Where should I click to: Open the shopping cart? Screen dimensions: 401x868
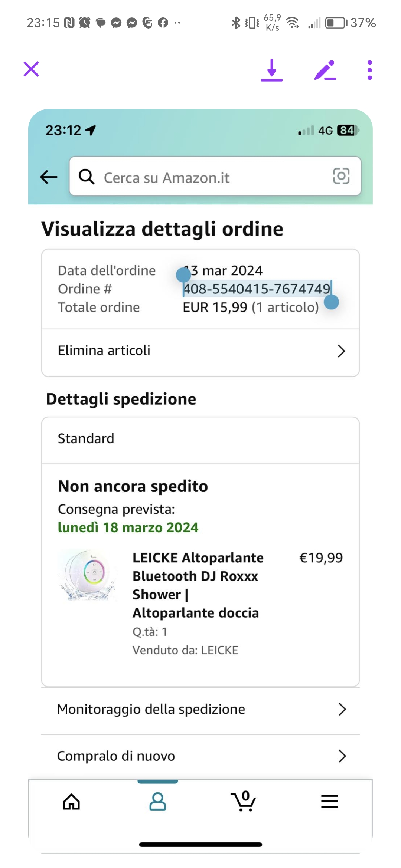click(x=244, y=802)
